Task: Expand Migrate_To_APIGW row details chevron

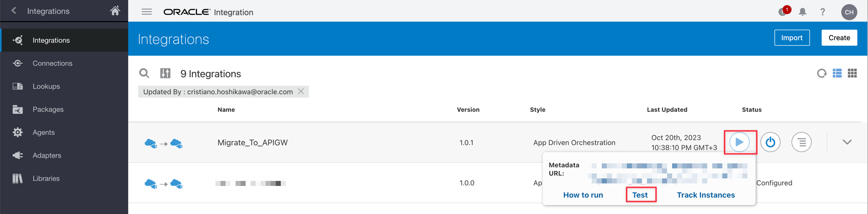Action: coord(847,142)
